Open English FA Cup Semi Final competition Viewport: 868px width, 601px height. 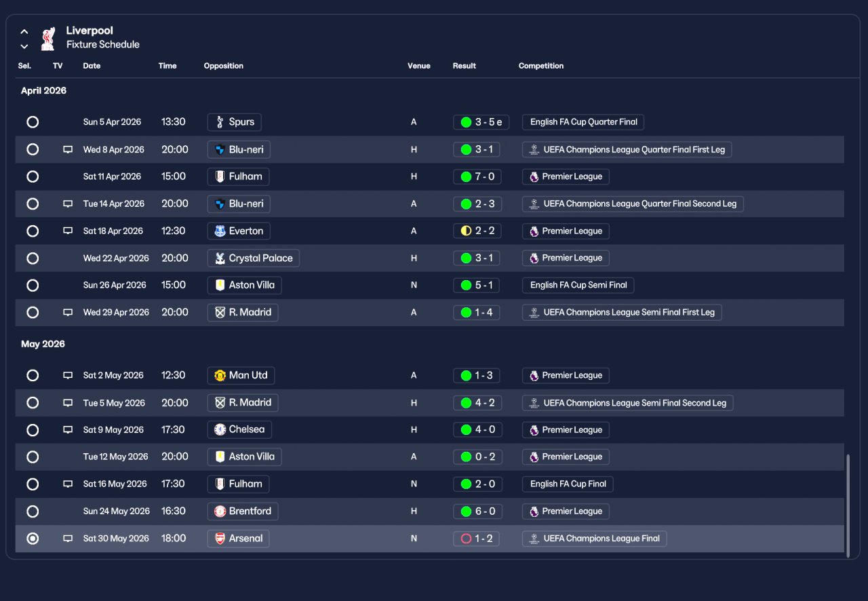[578, 285]
